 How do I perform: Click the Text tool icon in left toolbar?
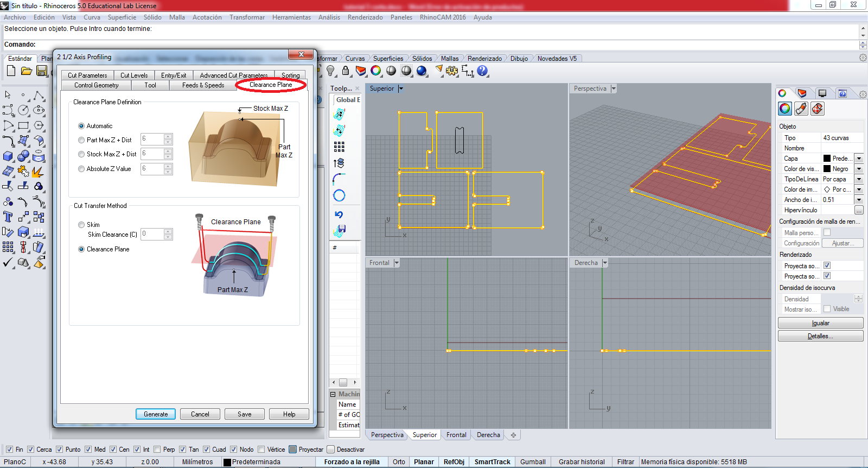tap(8, 217)
